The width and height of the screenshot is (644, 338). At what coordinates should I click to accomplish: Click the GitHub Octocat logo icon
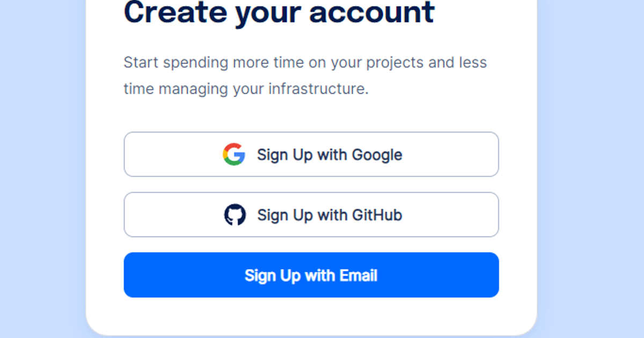[x=235, y=215]
